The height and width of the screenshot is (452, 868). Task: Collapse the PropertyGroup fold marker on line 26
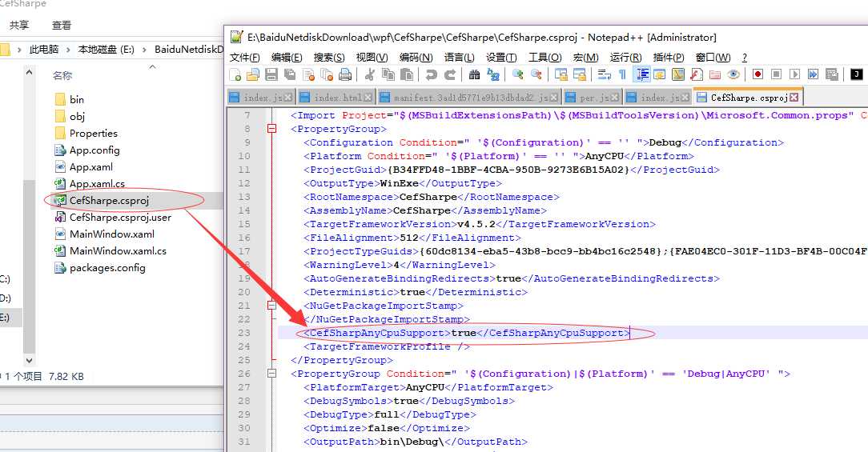click(271, 374)
